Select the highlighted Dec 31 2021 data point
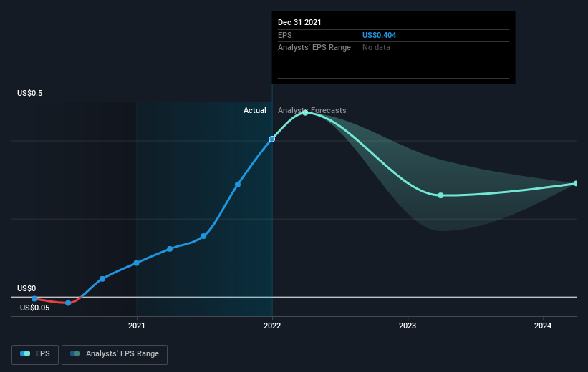This screenshot has height=372, width=588. tap(272, 139)
